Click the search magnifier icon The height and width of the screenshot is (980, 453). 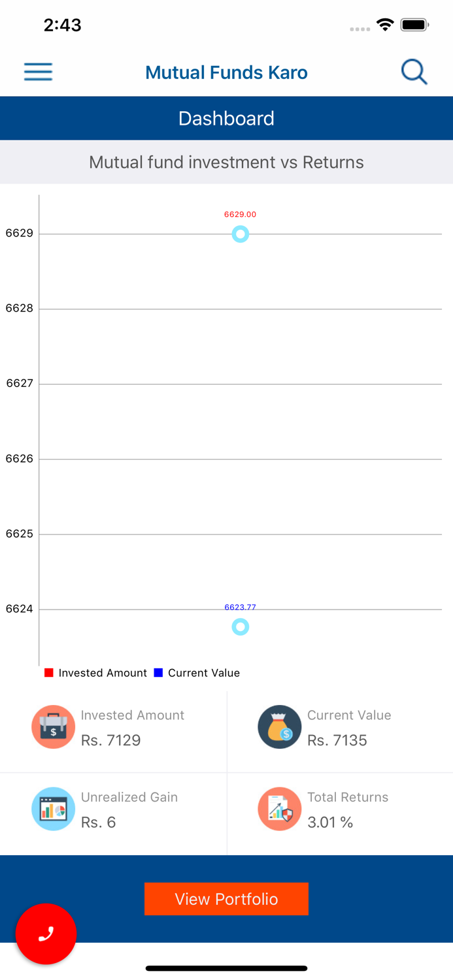point(414,71)
